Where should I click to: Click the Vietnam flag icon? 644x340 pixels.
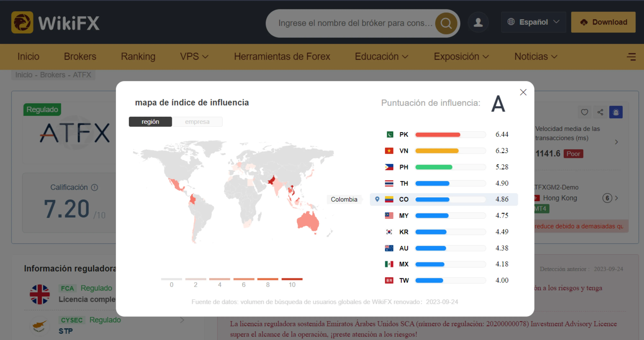[x=389, y=151]
